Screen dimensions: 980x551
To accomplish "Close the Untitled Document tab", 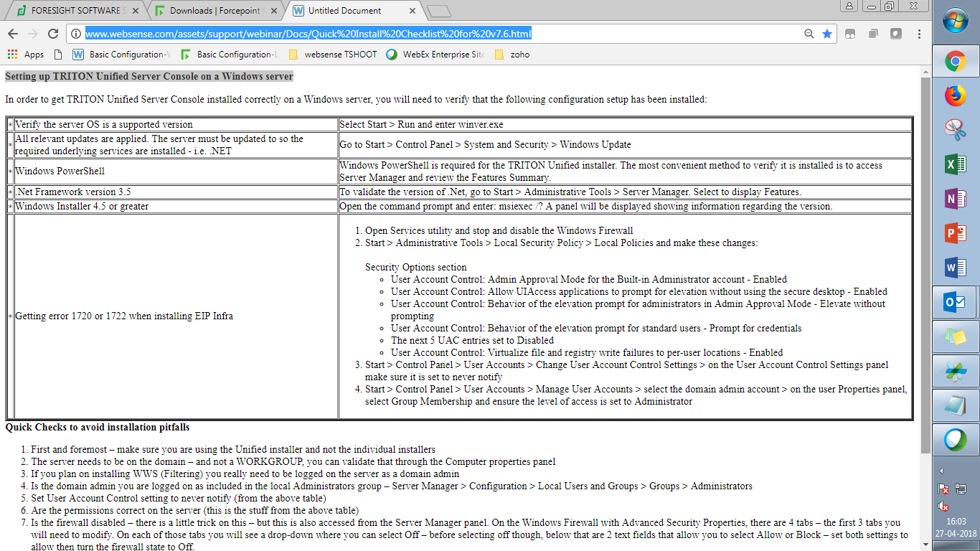I will click(x=413, y=11).
